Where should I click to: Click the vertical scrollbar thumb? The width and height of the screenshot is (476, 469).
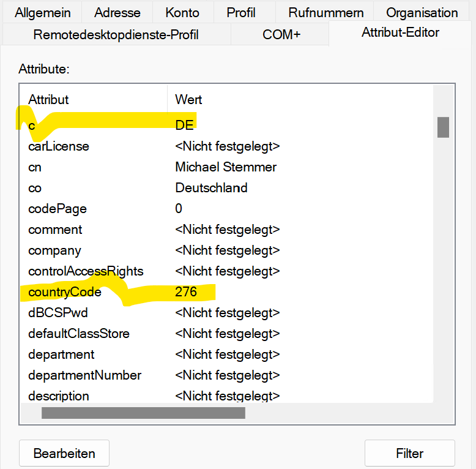pyautogui.click(x=443, y=127)
